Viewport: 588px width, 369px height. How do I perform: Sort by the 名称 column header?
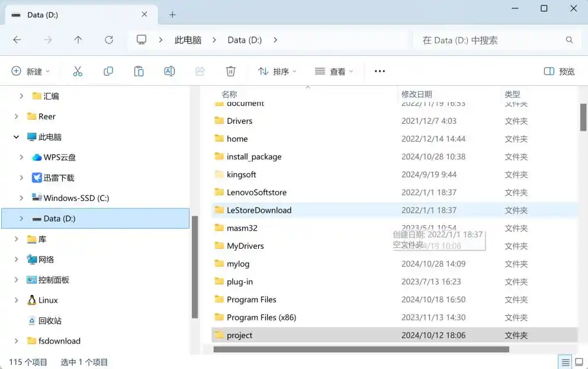pos(229,94)
